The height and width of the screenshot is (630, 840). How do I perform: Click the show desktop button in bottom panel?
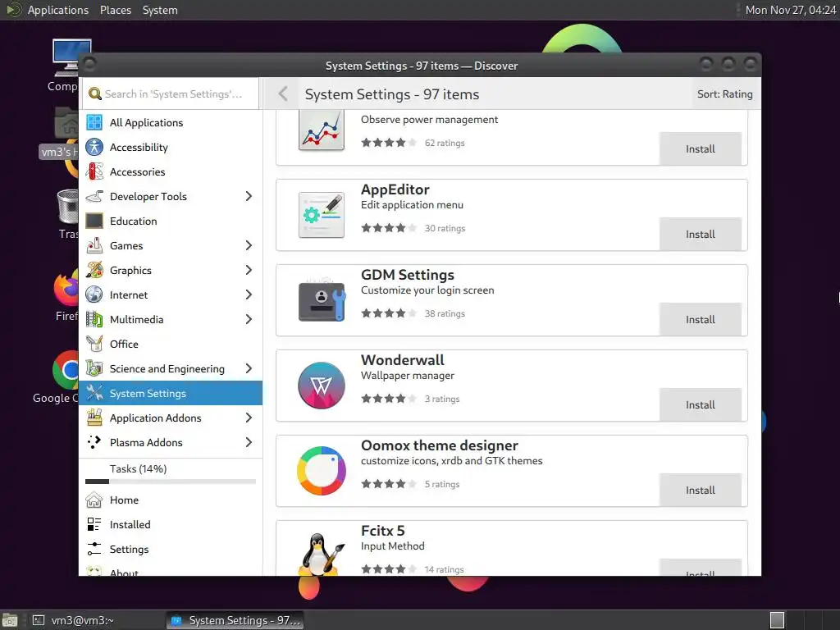click(9, 620)
